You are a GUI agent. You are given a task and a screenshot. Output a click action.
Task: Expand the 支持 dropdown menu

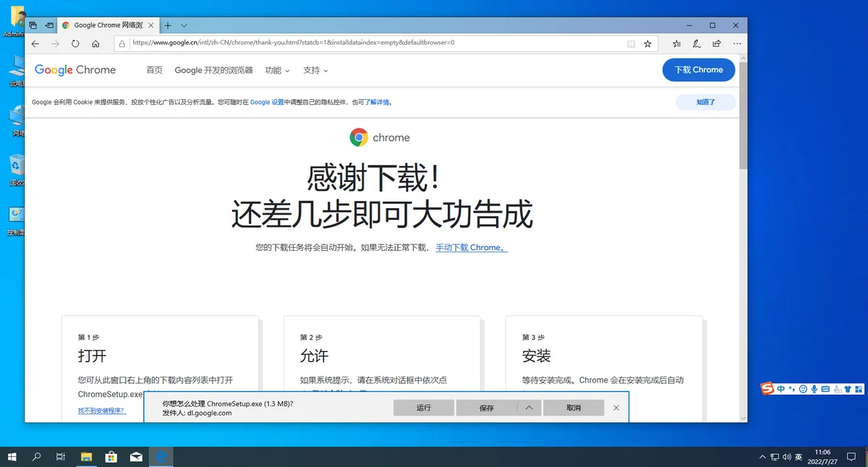315,70
